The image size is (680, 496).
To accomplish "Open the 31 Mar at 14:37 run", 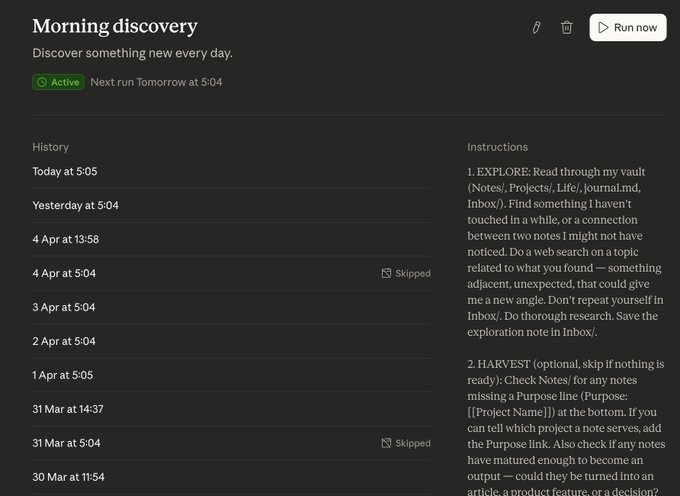I will coord(232,409).
